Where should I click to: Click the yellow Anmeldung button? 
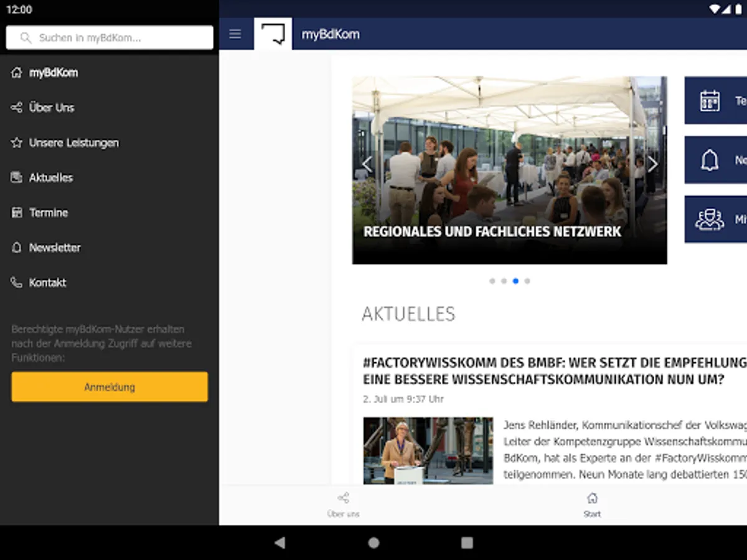pos(110,387)
